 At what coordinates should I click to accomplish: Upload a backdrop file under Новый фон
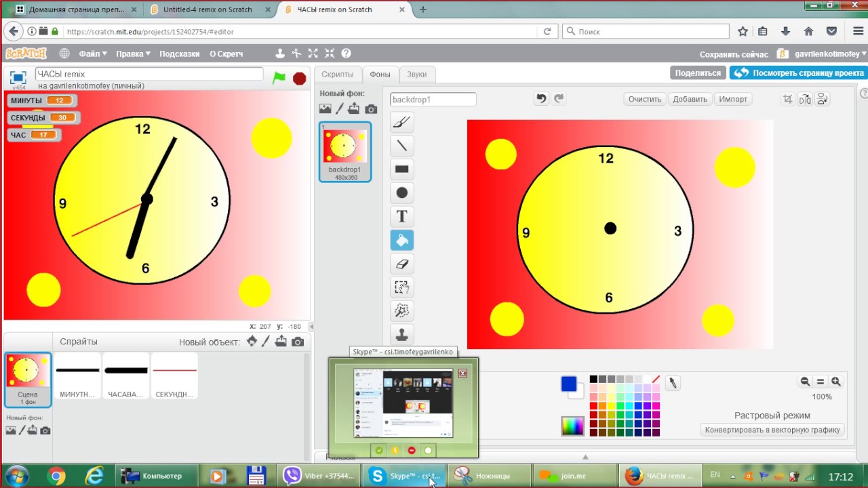[354, 108]
